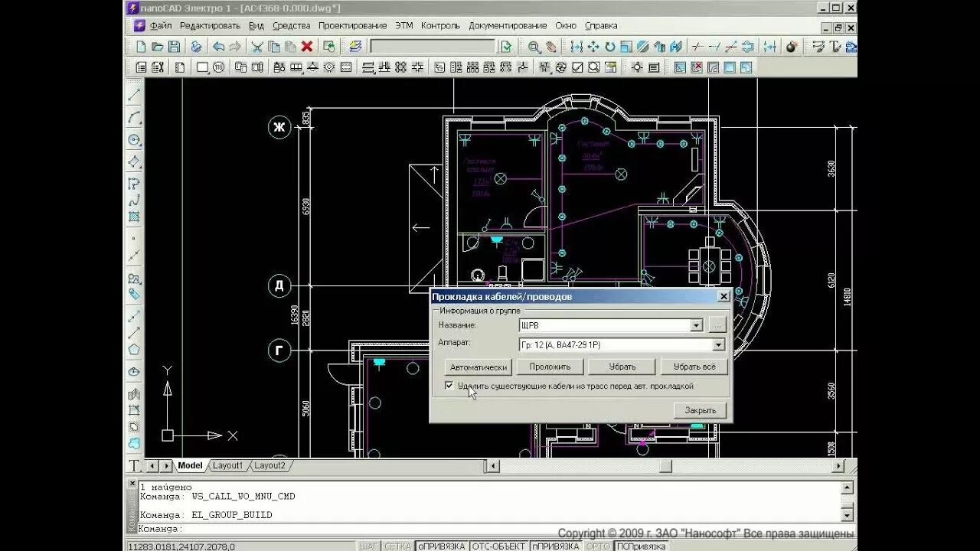Toggle пПРИВЯЗКА in status bar

(x=555, y=546)
